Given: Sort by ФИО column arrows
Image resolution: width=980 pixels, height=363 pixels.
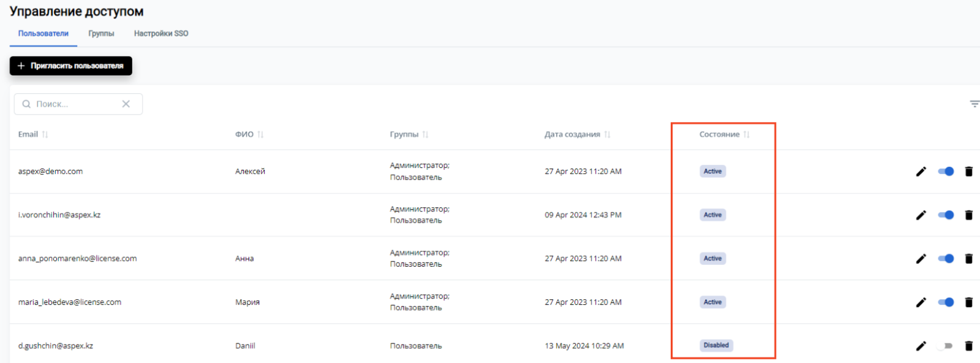Looking at the screenshot, I should [x=260, y=134].
